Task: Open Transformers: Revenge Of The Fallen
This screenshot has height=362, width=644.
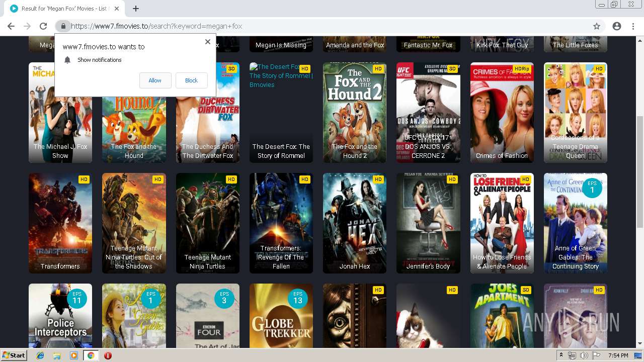Action: coord(281,223)
